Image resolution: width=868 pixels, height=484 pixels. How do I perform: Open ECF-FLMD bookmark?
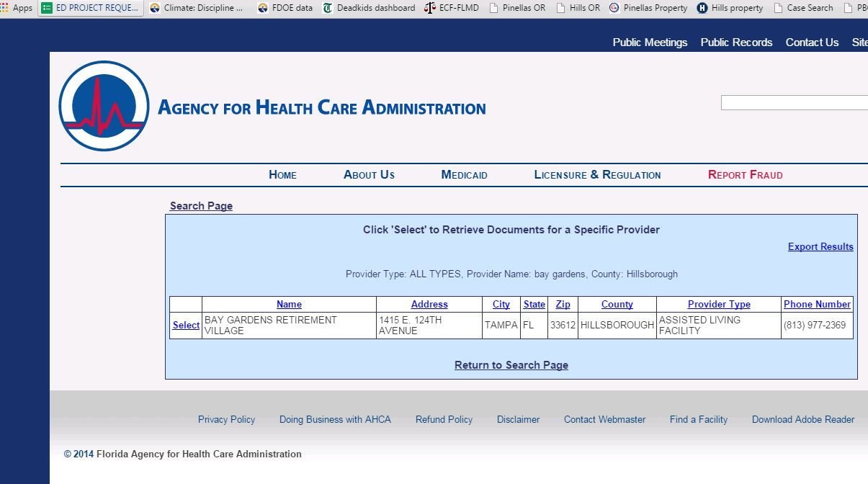452,8
